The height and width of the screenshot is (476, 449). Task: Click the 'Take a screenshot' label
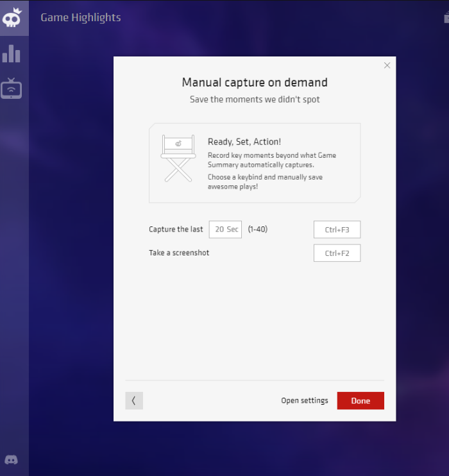tap(179, 253)
